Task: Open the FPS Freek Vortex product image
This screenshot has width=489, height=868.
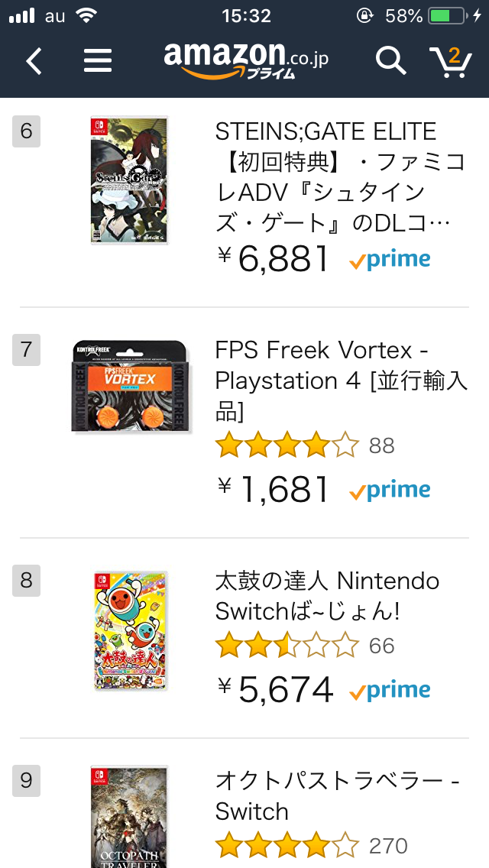Action: click(131, 387)
